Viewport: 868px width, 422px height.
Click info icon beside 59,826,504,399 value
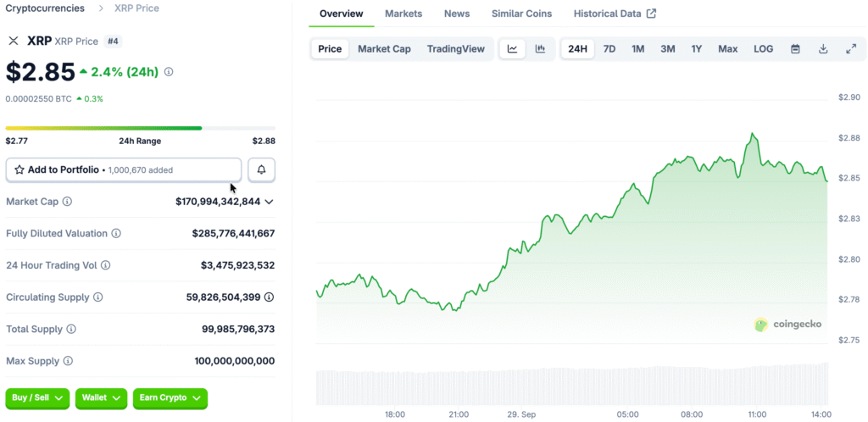click(269, 297)
